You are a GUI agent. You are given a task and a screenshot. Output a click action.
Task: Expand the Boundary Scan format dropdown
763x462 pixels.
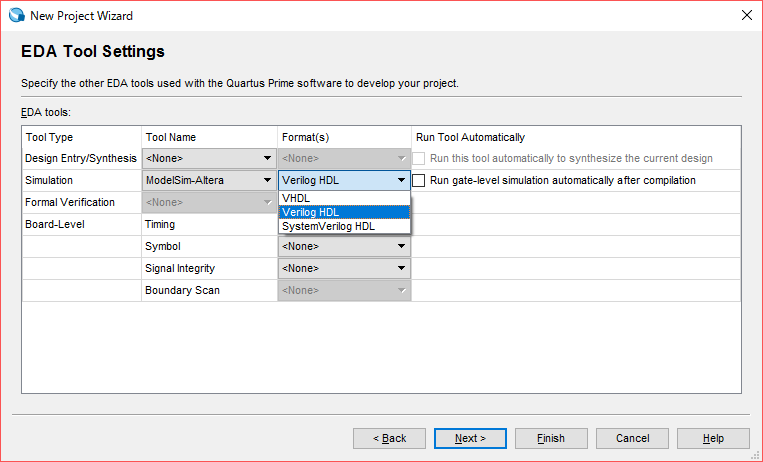pyautogui.click(x=344, y=290)
